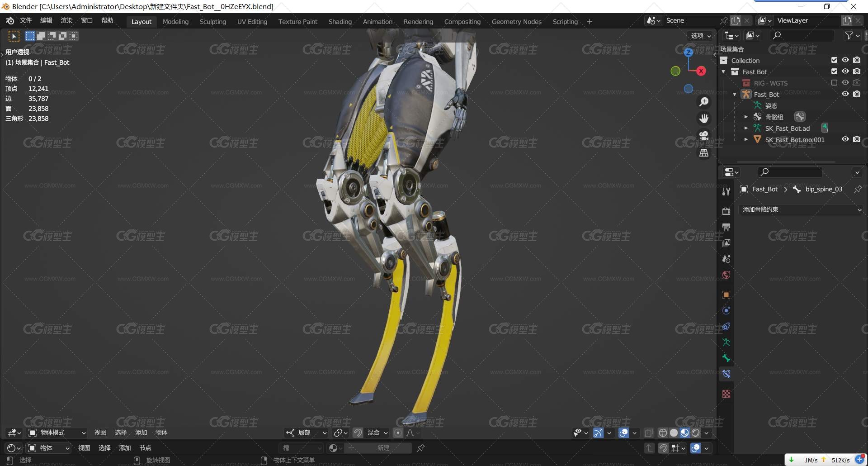Collapse the Fast Bot collection
The width and height of the screenshot is (868, 466).
723,72
